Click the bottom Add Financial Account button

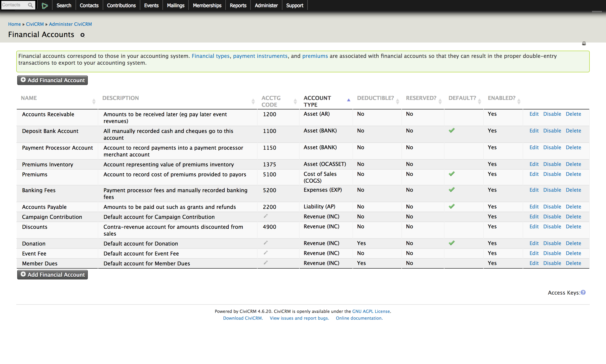point(52,274)
